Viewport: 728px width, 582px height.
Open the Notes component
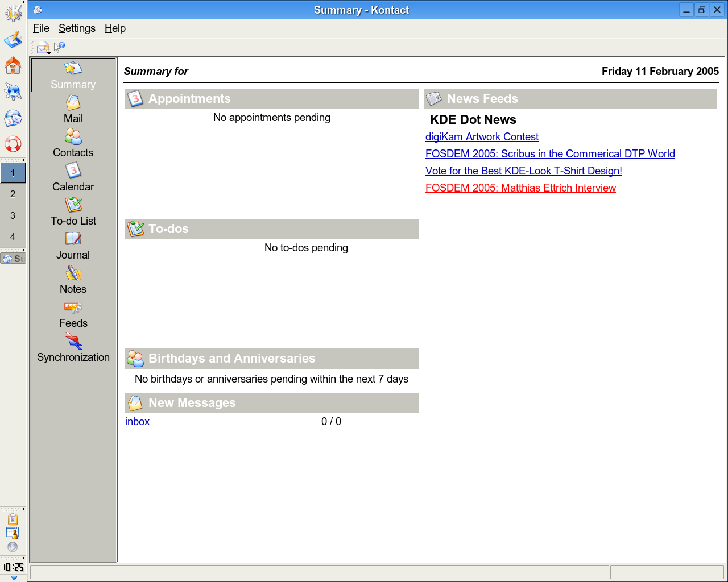(73, 280)
